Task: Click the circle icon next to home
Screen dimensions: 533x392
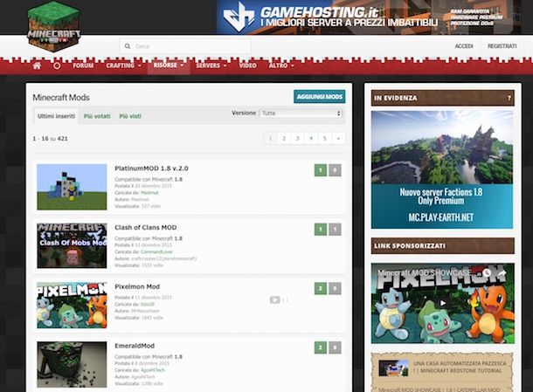Action: [x=57, y=65]
